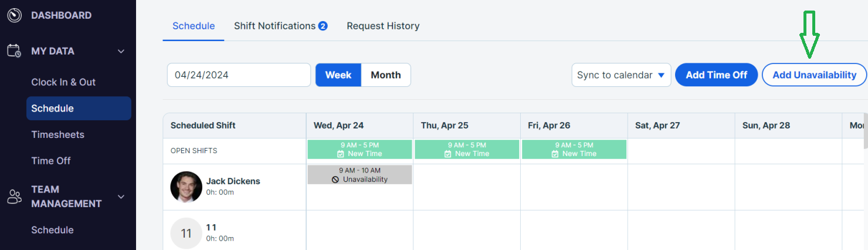Click the Shift Notifications badge showing 2

pyautogui.click(x=323, y=26)
